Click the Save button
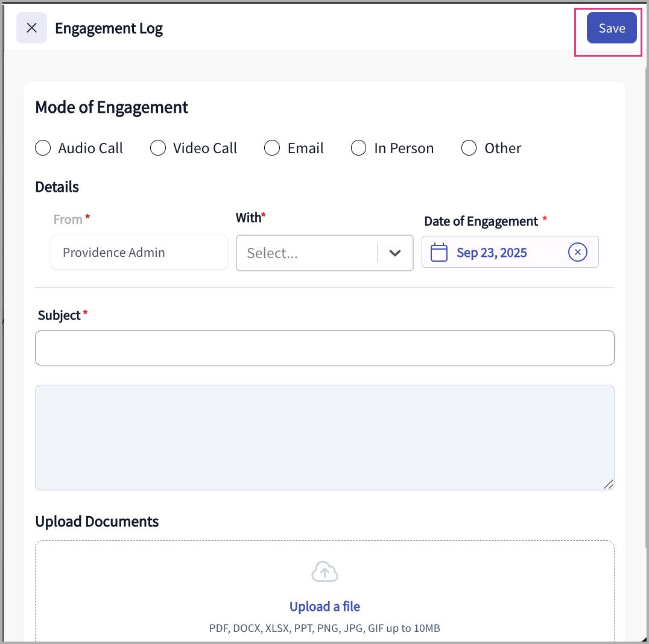Image resolution: width=649 pixels, height=644 pixels. pos(611,28)
